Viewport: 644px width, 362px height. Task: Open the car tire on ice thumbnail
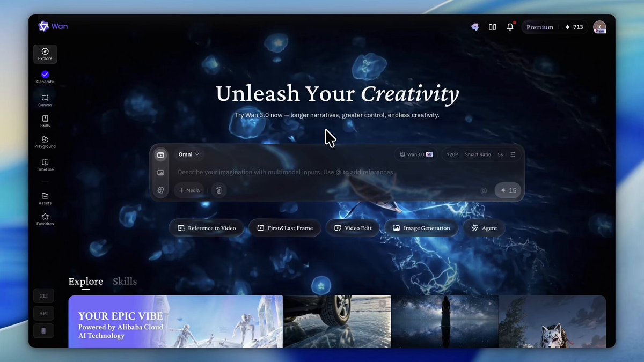click(x=337, y=321)
